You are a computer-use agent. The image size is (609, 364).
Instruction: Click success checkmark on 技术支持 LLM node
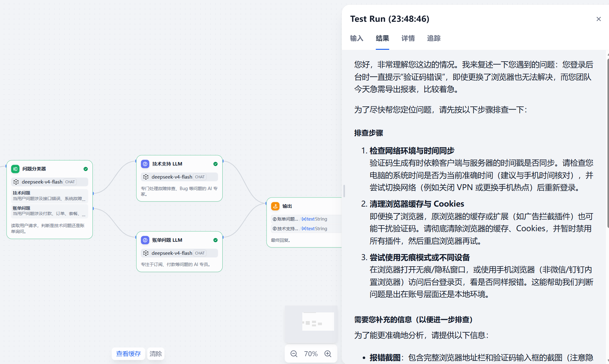click(215, 164)
